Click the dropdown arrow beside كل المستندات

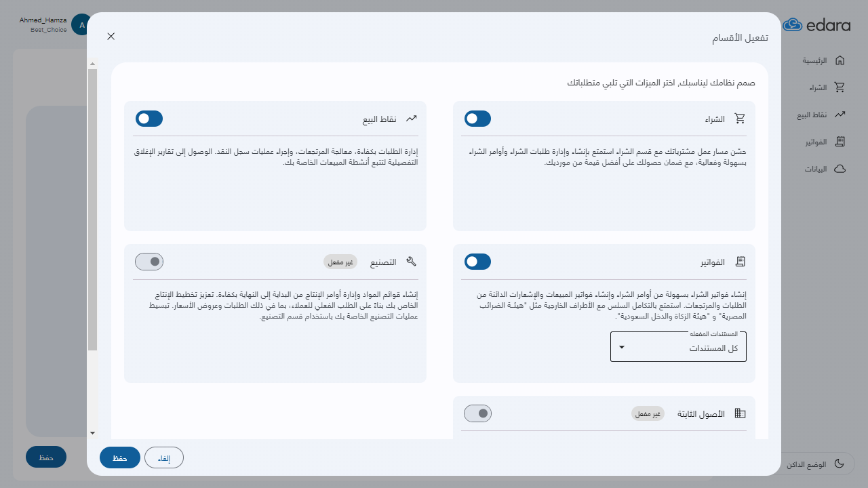(x=621, y=347)
